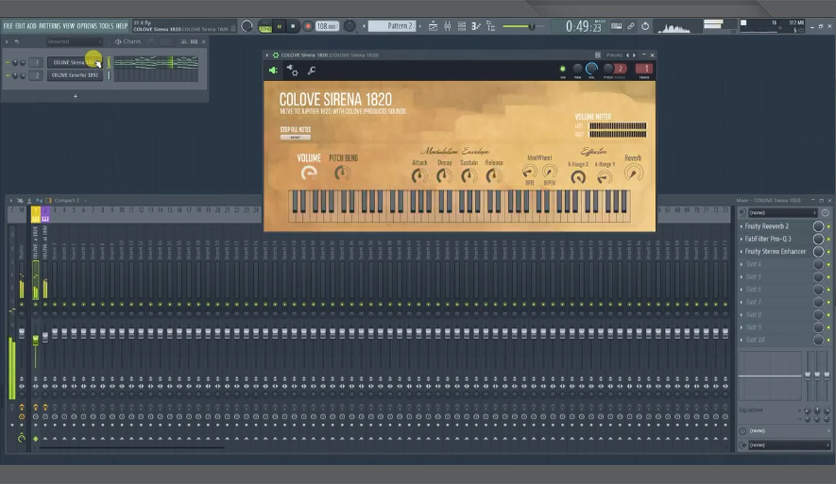Screen dimensions: 836x484
Task: Toggle plugin editor speaker icon in Sirena window
Action: pyautogui.click(x=273, y=70)
